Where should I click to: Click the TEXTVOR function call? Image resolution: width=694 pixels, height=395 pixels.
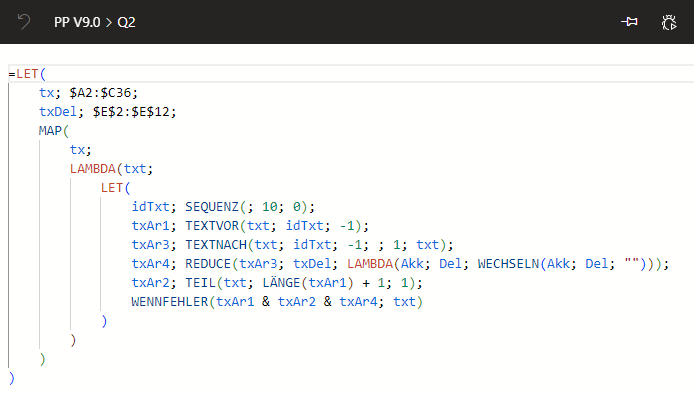[x=212, y=226]
